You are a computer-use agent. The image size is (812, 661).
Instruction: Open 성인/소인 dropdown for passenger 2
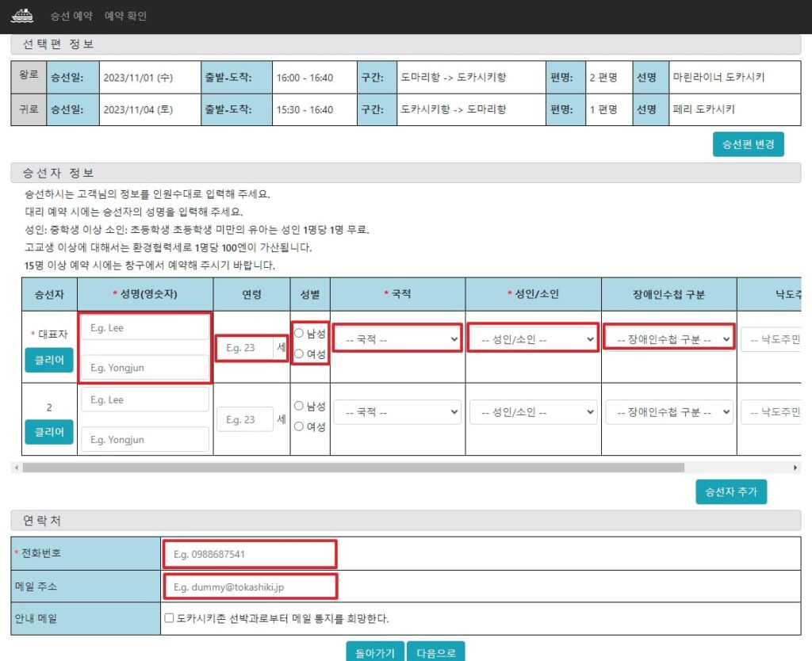533,411
